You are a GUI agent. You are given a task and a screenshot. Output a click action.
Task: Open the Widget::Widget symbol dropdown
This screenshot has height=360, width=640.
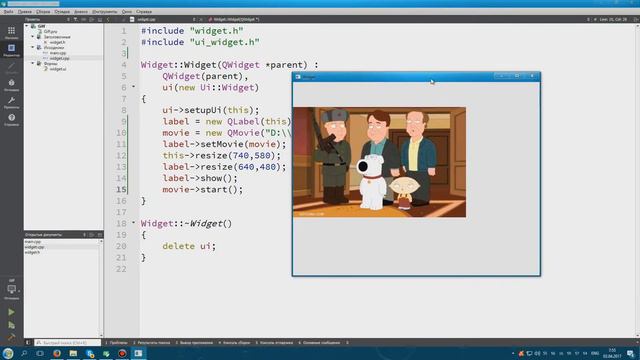(235, 19)
